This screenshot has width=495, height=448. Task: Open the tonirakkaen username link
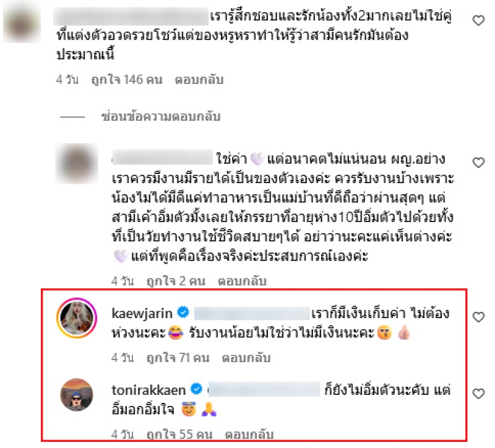pos(148,390)
